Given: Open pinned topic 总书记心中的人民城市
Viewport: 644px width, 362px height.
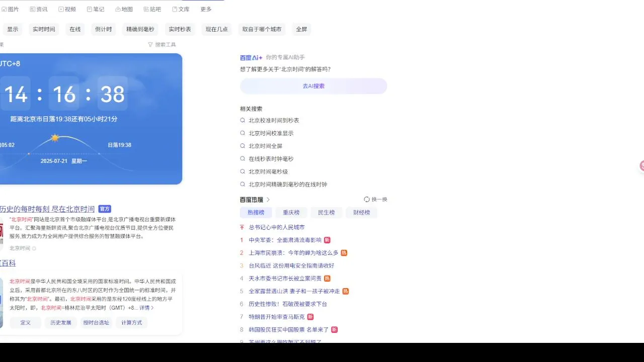Looking at the screenshot, I should (277, 227).
